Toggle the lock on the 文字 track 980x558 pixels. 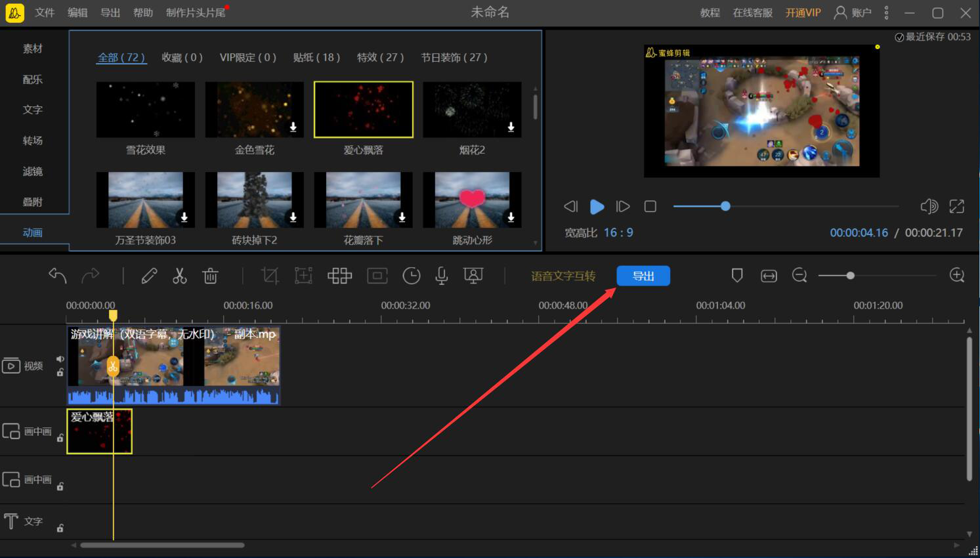coord(60,528)
